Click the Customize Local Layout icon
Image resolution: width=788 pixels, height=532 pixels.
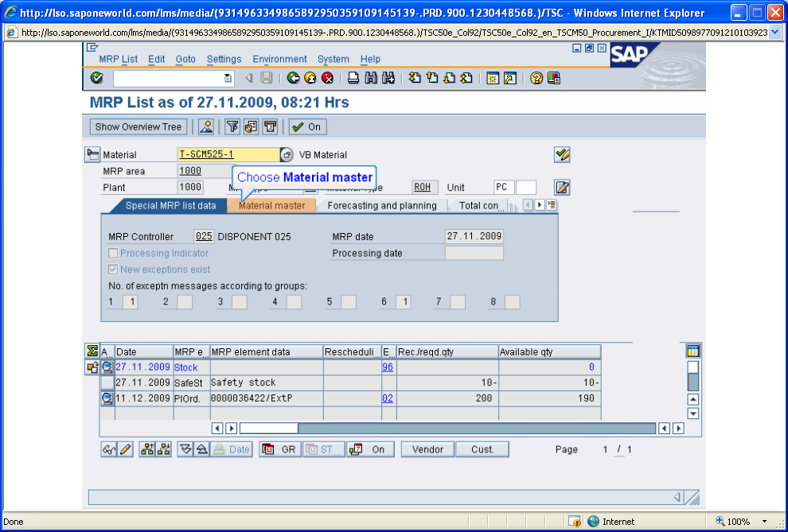(554, 78)
